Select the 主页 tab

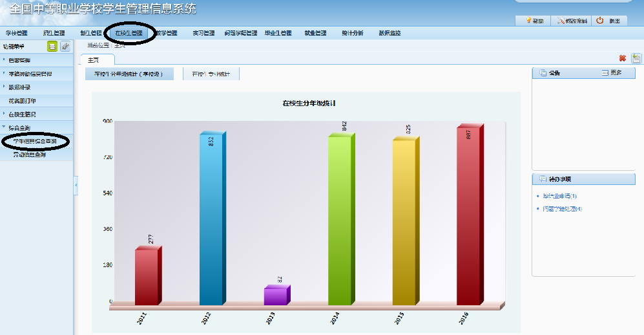(x=97, y=60)
